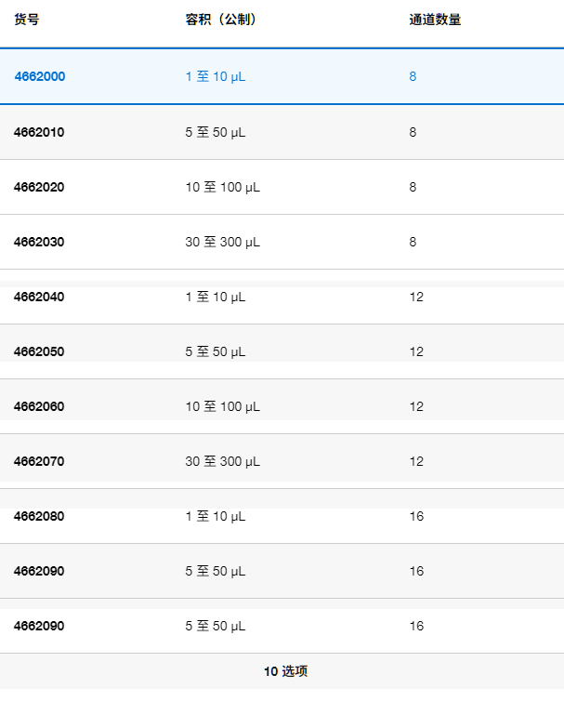Select the blue 1 至 10 μL volume
Viewport: 564px width, 728px height.
click(x=216, y=76)
